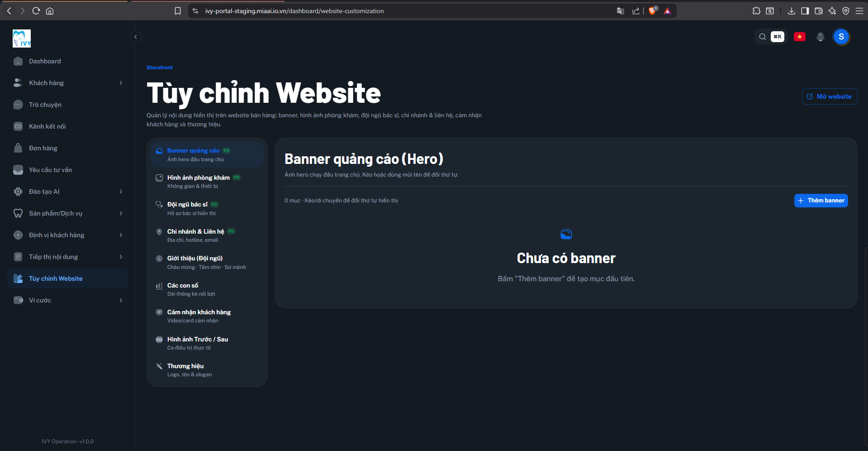
Task: Click the Cảm nhận khách hàng heart icon
Action: (159, 312)
